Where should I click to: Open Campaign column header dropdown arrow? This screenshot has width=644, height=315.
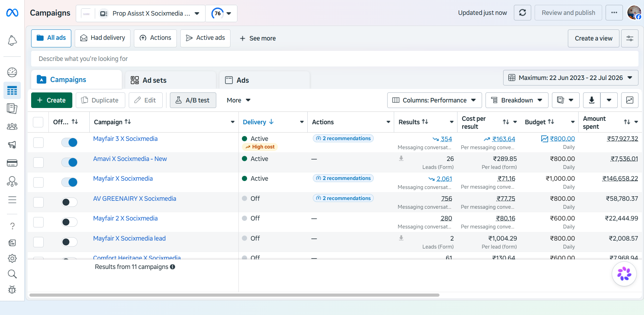click(x=233, y=122)
